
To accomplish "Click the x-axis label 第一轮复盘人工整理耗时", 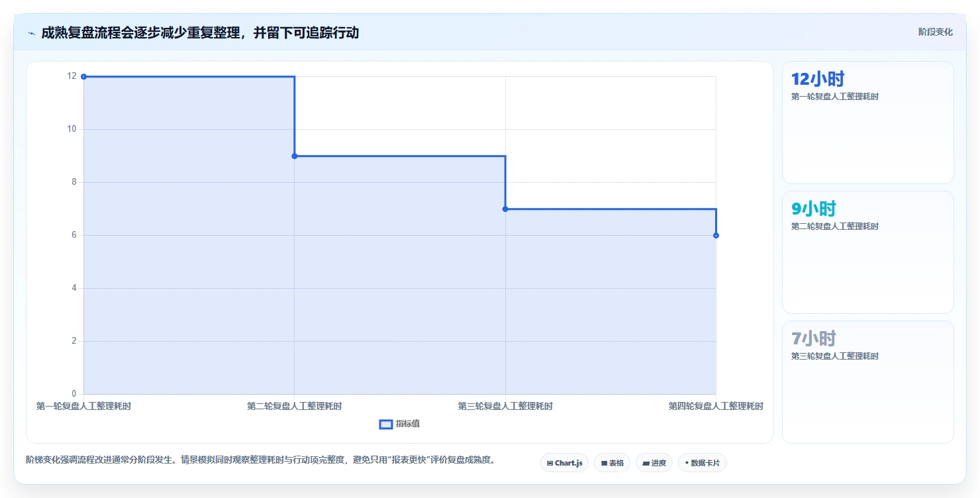I will coord(83,406).
